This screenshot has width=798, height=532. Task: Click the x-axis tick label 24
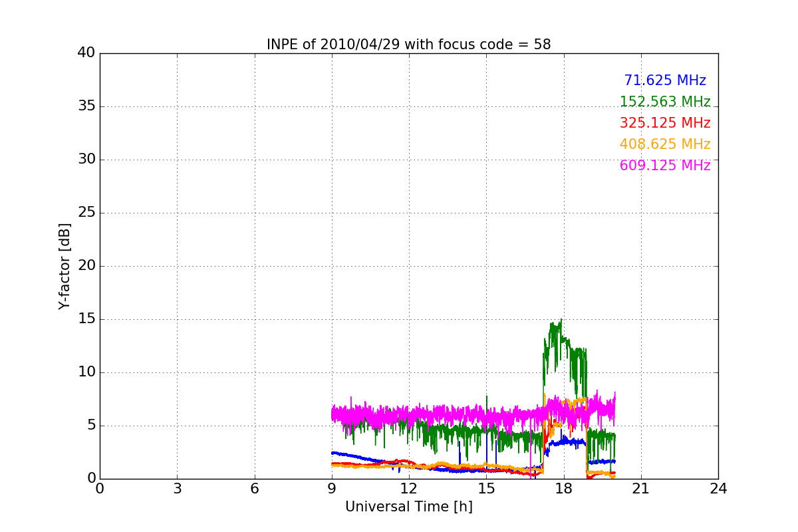718,489
